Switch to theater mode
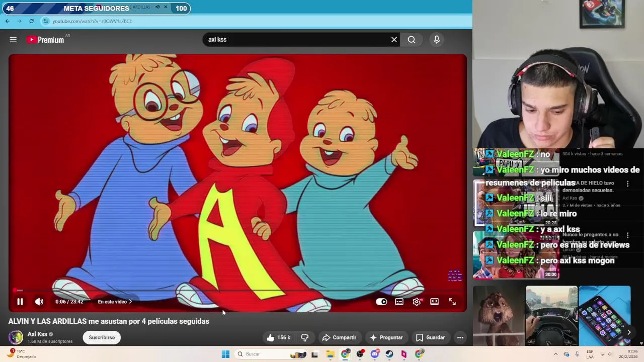 (434, 302)
